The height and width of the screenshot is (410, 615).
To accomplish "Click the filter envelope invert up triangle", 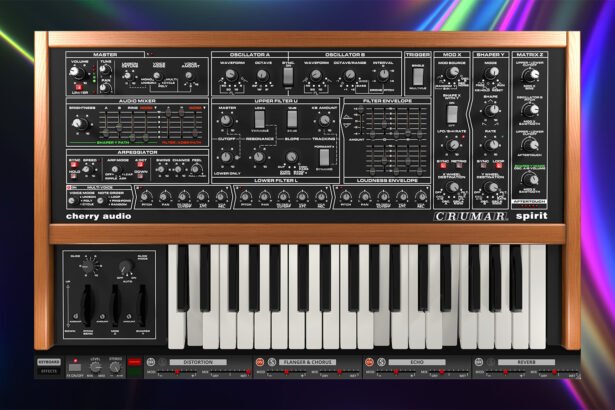I will 348,117.
